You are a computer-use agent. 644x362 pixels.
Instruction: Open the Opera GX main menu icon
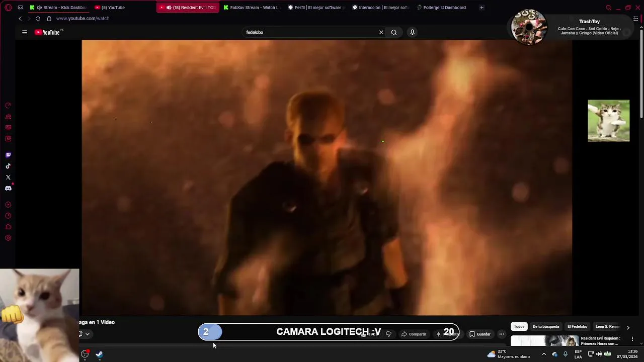[x=8, y=8]
